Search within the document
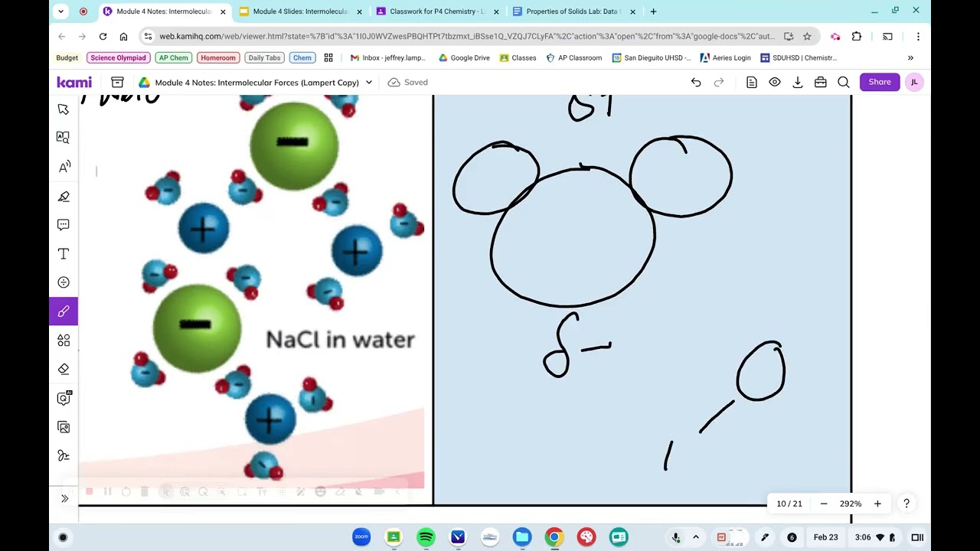The height and width of the screenshot is (551, 980). 844,82
